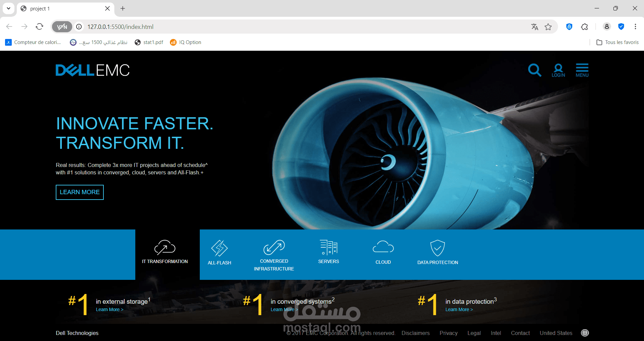Screen dimensions: 644x341
Task: Click the LEARN MORE button
Action: coord(80,192)
